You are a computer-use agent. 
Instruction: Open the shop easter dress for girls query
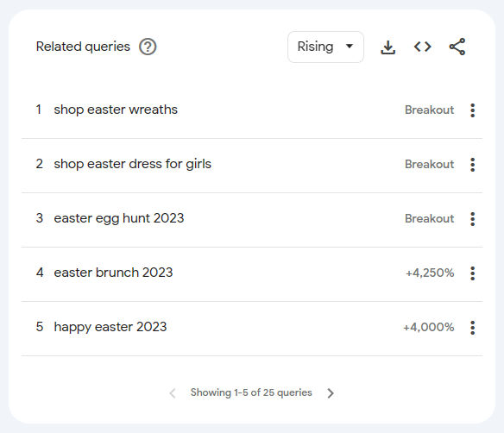(x=132, y=164)
